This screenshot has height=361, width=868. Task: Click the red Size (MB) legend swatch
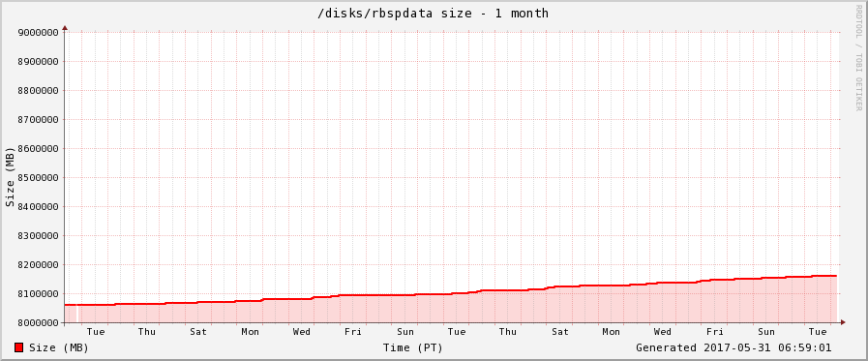18,347
